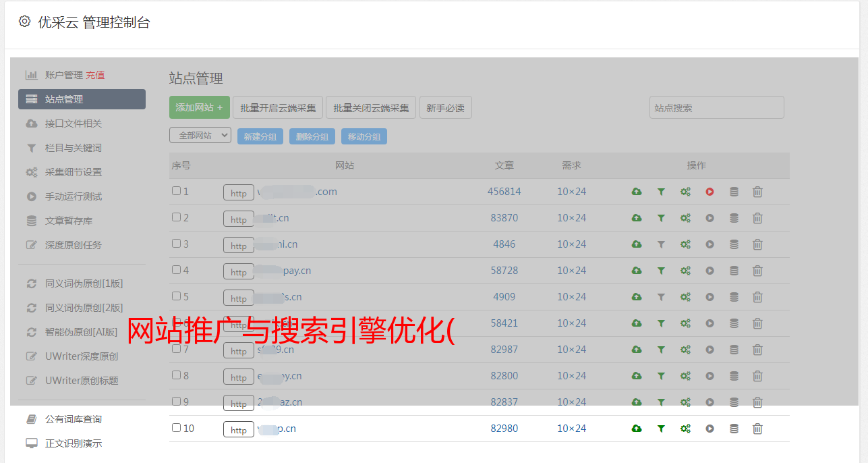Click the red 充值 link
This screenshot has height=463, width=868.
tap(95, 75)
